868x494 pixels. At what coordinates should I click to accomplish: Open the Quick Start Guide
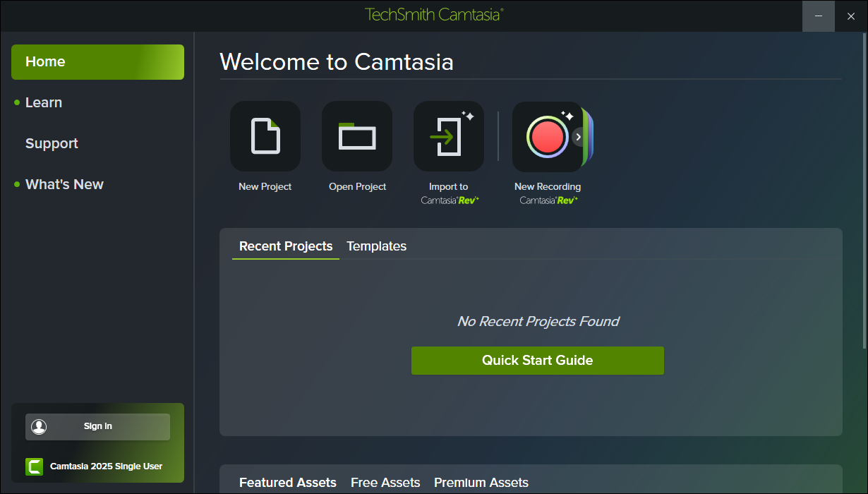coord(537,360)
